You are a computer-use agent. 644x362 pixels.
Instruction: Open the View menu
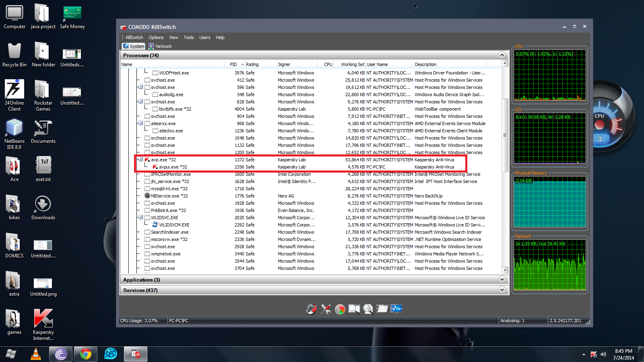click(173, 37)
